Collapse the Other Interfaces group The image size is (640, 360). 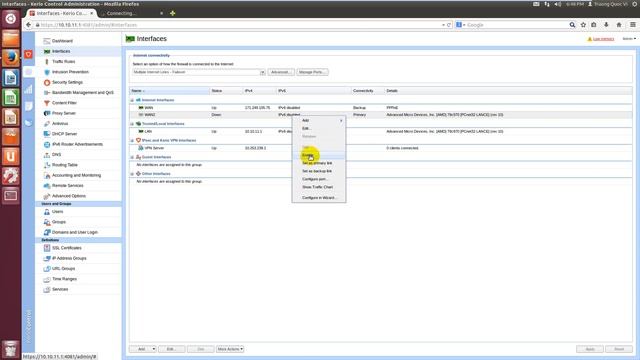[132, 174]
